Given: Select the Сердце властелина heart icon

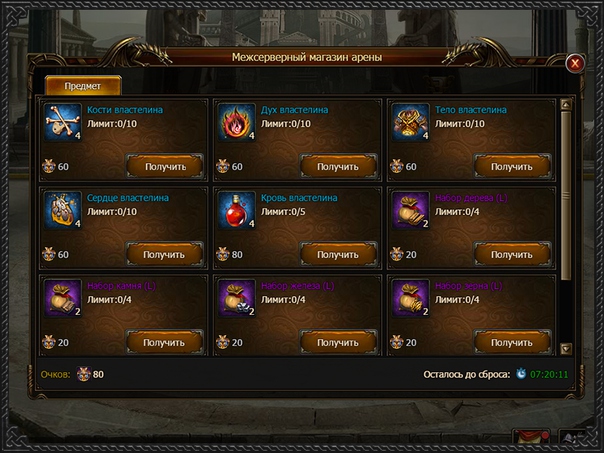Looking at the screenshot, I should (x=62, y=210).
